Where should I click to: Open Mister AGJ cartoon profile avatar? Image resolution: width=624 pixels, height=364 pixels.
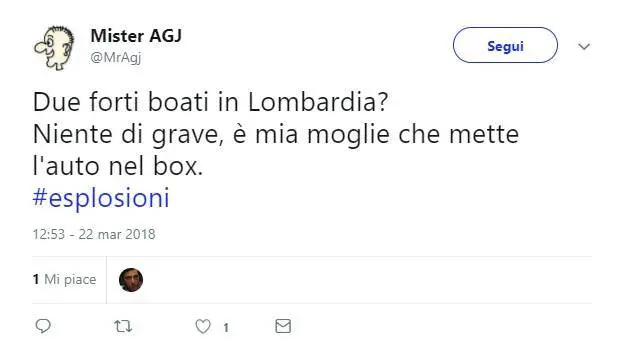[x=55, y=48]
